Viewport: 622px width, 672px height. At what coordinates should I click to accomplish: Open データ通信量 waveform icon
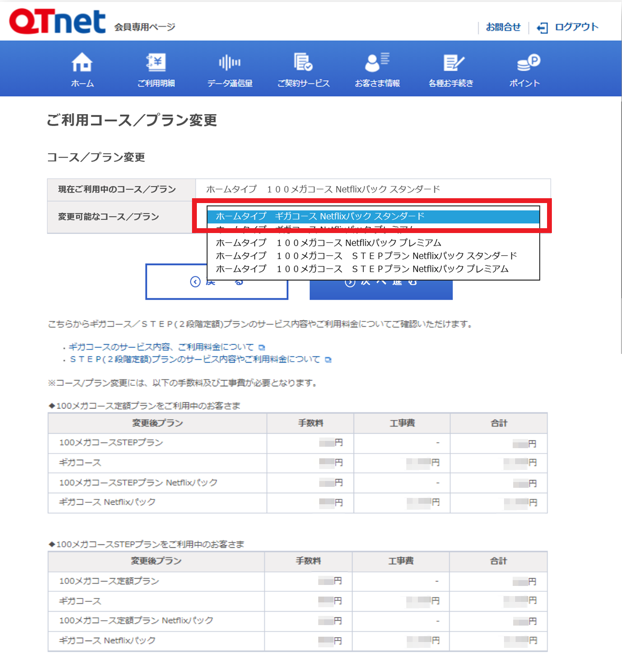pos(230,62)
